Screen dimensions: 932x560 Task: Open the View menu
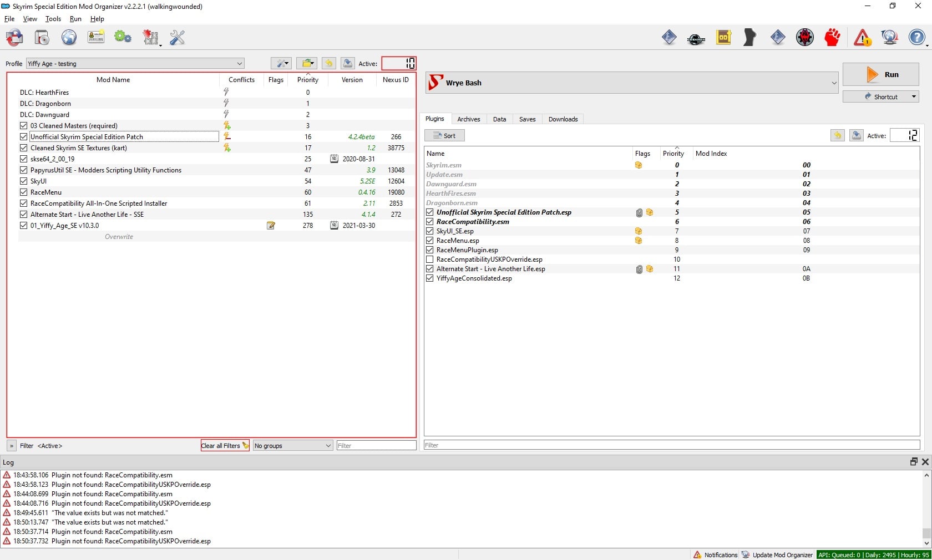click(x=30, y=19)
